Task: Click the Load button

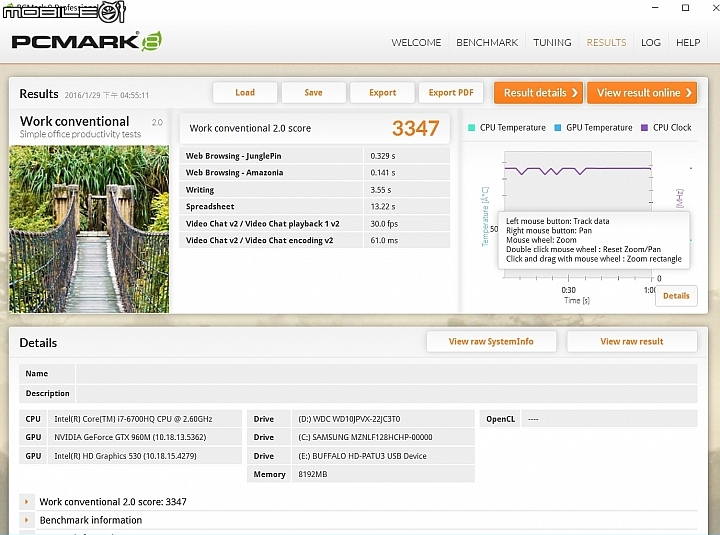Action: (245, 93)
